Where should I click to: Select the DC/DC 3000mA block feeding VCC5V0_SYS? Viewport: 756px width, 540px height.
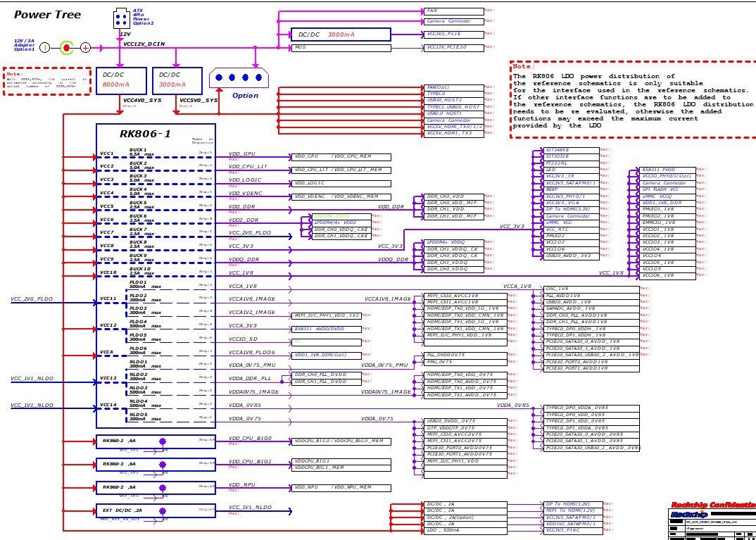(x=177, y=80)
